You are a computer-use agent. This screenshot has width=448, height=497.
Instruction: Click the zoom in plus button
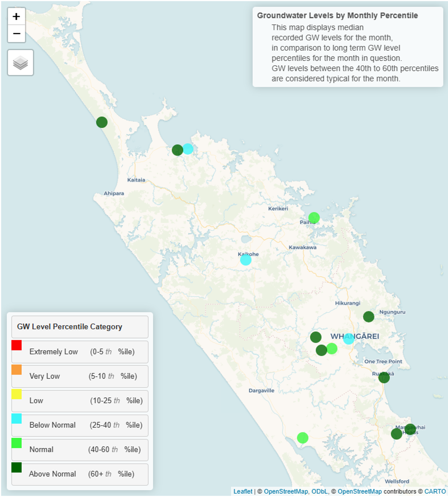[x=16, y=16]
